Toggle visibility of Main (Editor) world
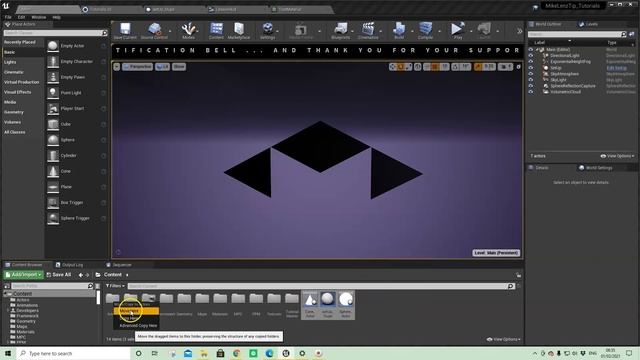Image resolution: width=640 pixels, height=360 pixels. (531, 49)
